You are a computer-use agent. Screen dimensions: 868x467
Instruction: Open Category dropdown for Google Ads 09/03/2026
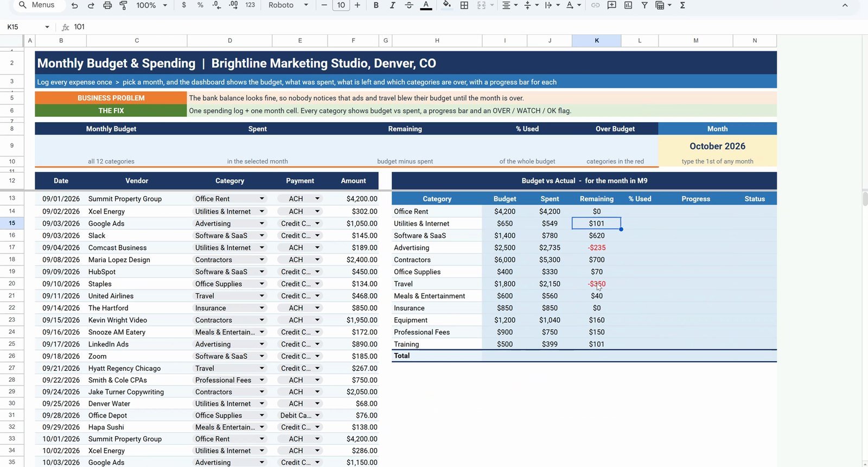tap(262, 224)
